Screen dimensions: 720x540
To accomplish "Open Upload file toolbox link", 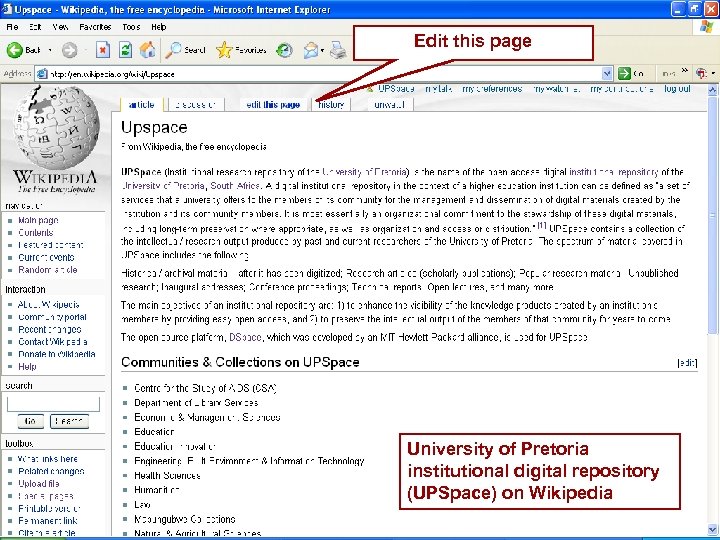I will (39, 484).
